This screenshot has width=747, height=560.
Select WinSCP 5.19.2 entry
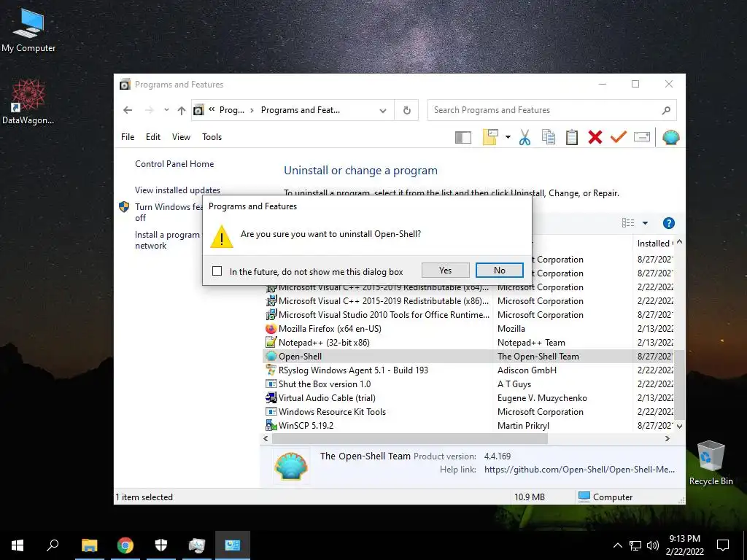coord(469,425)
